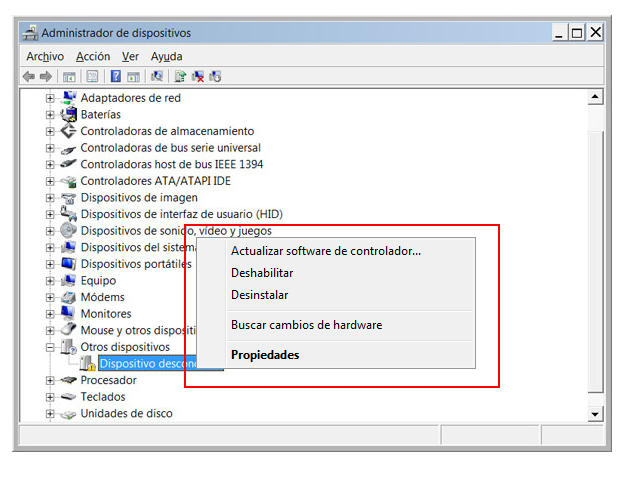Collapse the Otros dispositivos node
Screen dimensions: 626x503
(50, 347)
